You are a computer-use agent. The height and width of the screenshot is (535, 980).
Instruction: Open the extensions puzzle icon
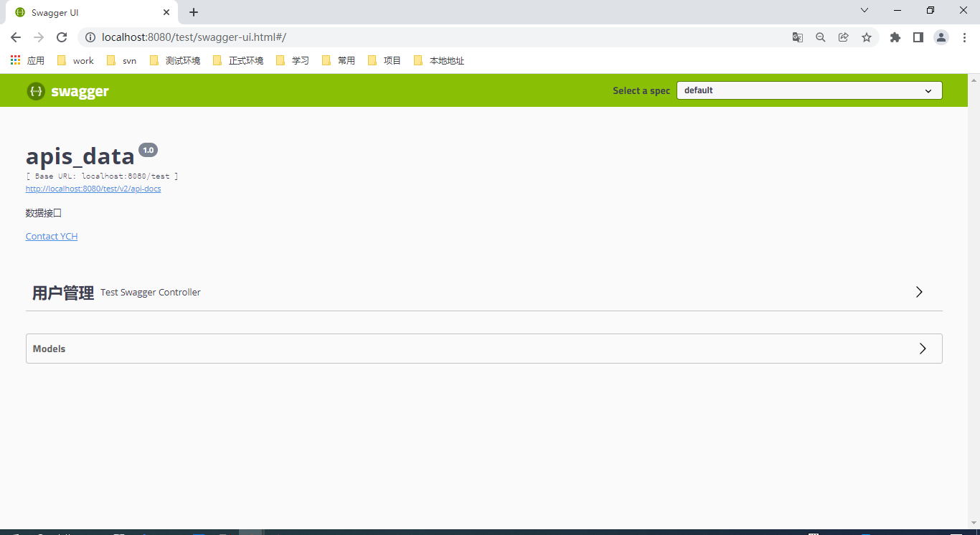coord(895,37)
